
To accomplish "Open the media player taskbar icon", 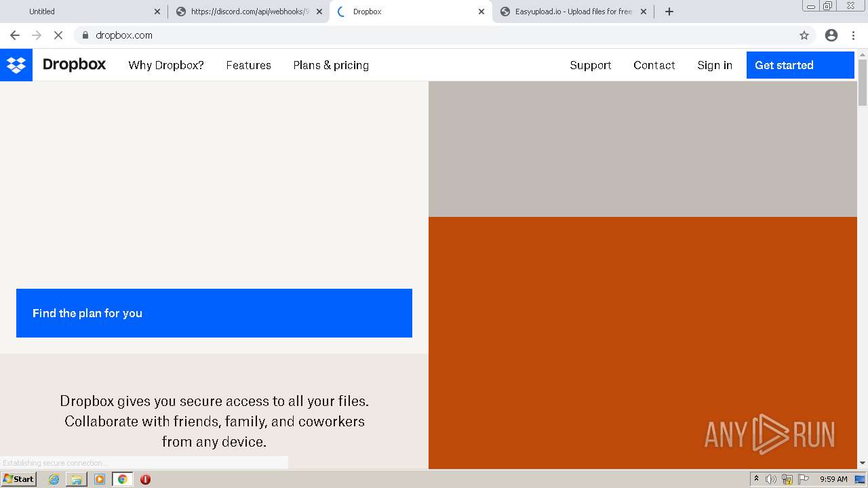I will click(100, 479).
